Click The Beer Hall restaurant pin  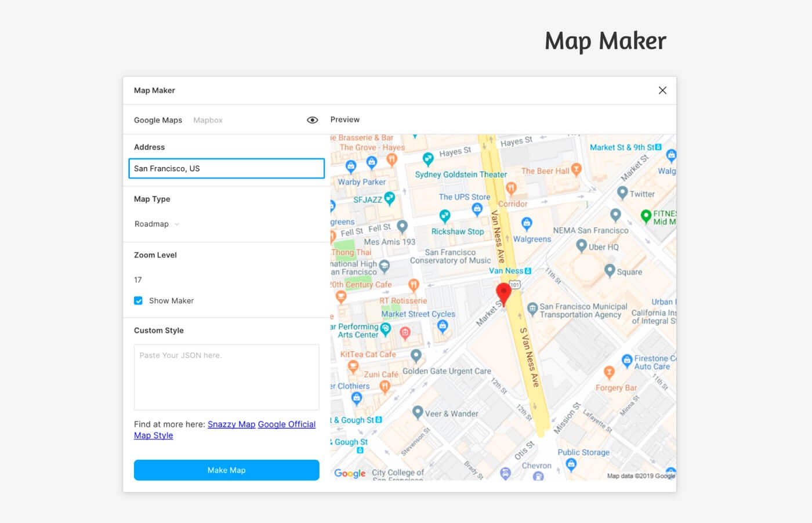pos(576,169)
